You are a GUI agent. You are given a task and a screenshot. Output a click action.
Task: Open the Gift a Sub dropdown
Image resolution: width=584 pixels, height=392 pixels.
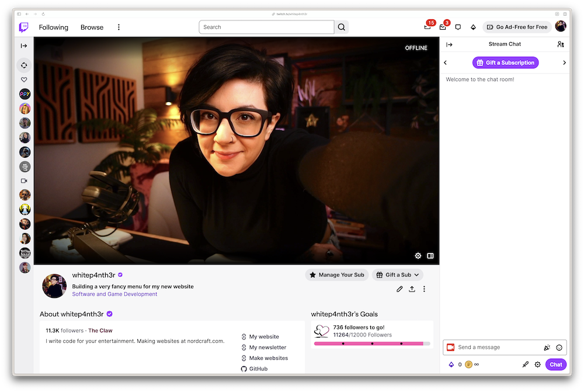[x=397, y=275]
